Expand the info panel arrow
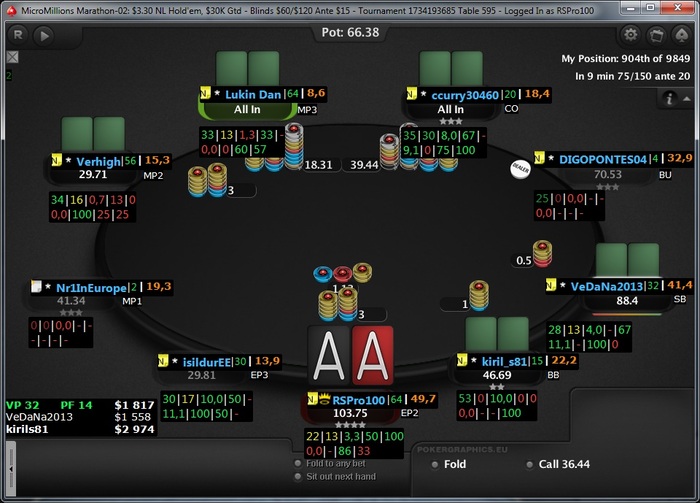 pos(687,99)
